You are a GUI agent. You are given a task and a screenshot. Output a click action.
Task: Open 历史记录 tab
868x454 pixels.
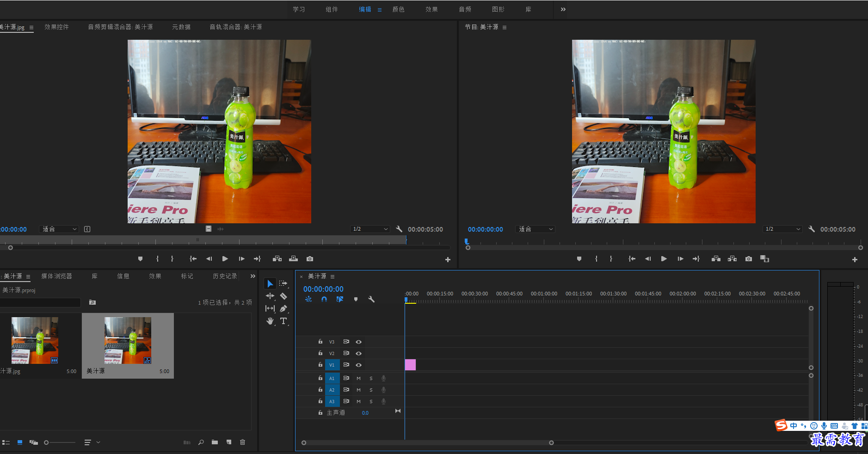[225, 276]
